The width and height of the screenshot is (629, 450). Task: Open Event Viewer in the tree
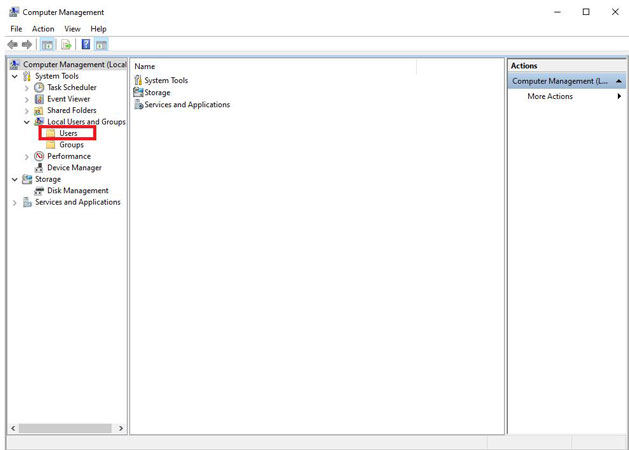tap(68, 99)
